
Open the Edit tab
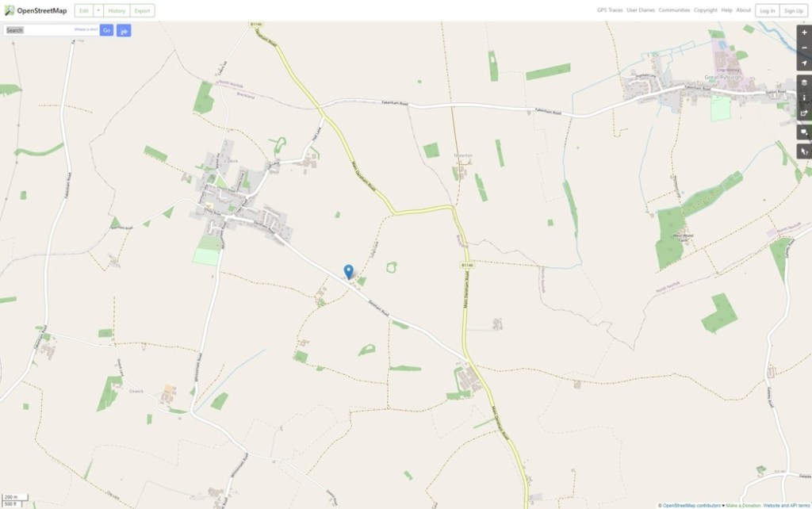pos(84,10)
